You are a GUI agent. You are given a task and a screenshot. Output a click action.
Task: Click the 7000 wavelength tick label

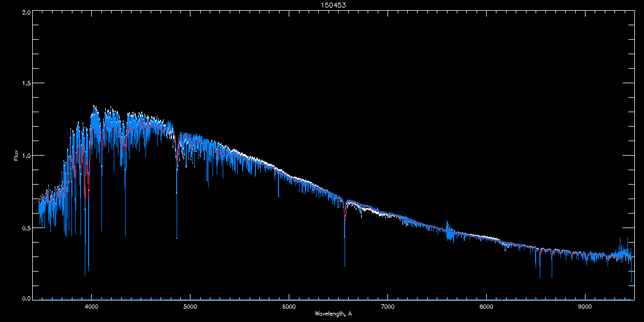pyautogui.click(x=387, y=307)
